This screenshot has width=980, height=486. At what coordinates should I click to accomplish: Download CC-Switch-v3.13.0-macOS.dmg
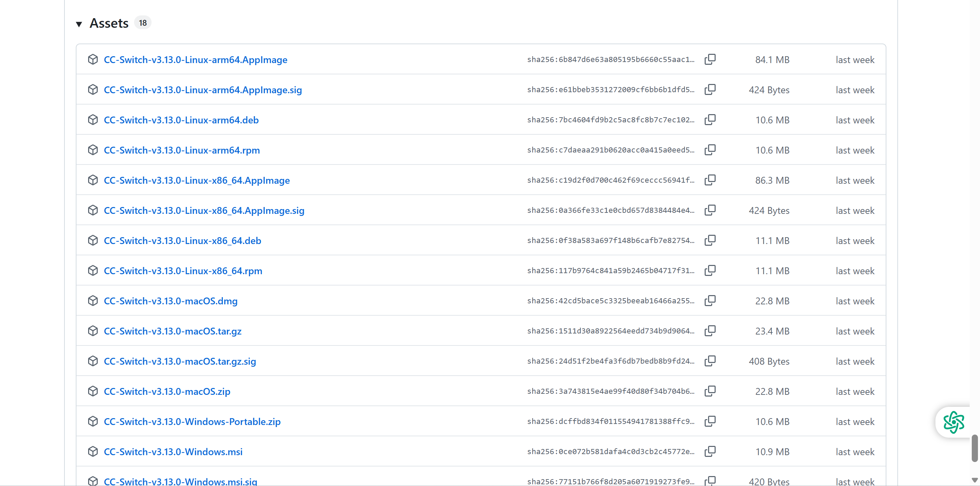pyautogui.click(x=171, y=301)
